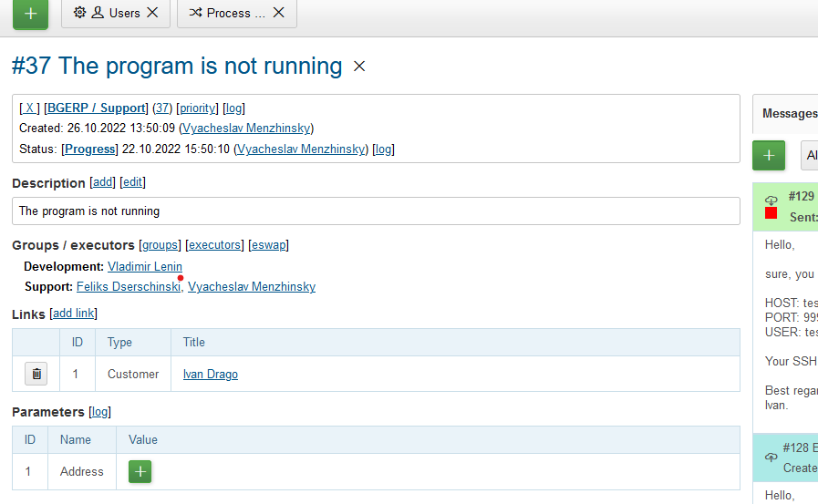Open the priority link in header
818x504 pixels.
pos(197,108)
